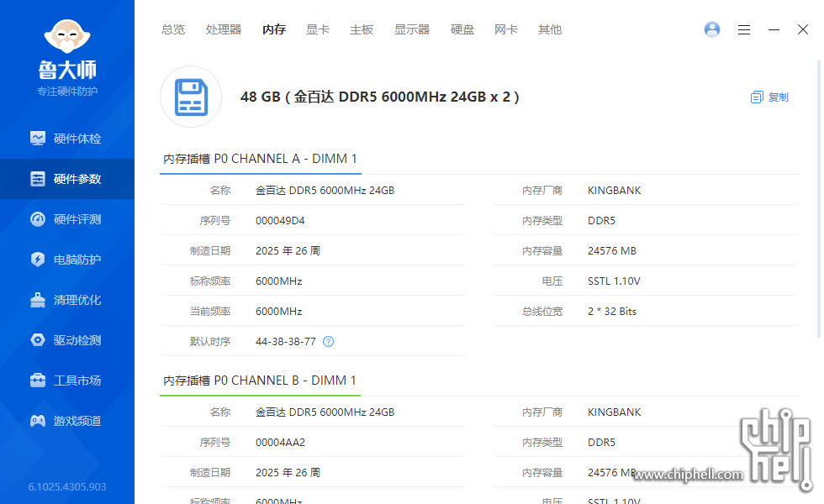View the 总览 overview tab
Viewport: 824px width, 504px height.
tap(173, 29)
